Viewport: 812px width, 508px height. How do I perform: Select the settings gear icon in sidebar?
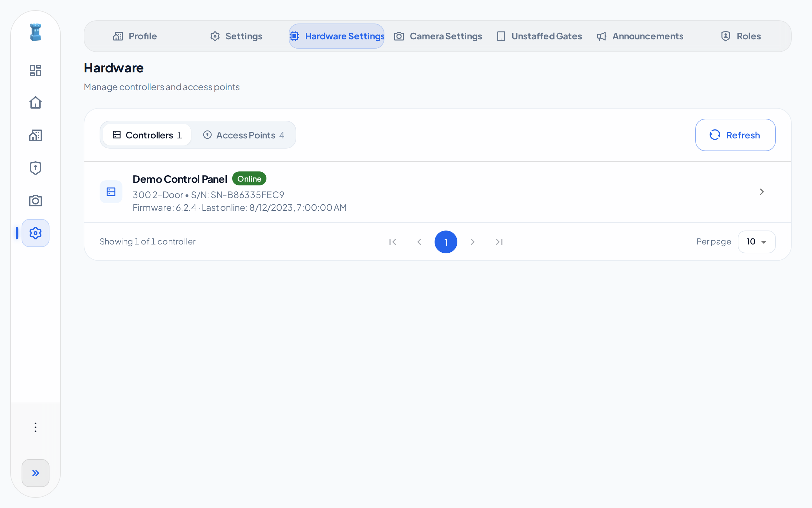[35, 233]
